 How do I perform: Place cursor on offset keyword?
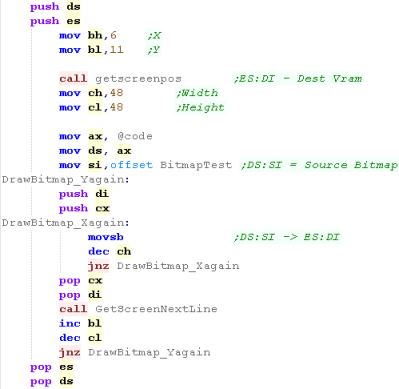[x=131, y=165]
